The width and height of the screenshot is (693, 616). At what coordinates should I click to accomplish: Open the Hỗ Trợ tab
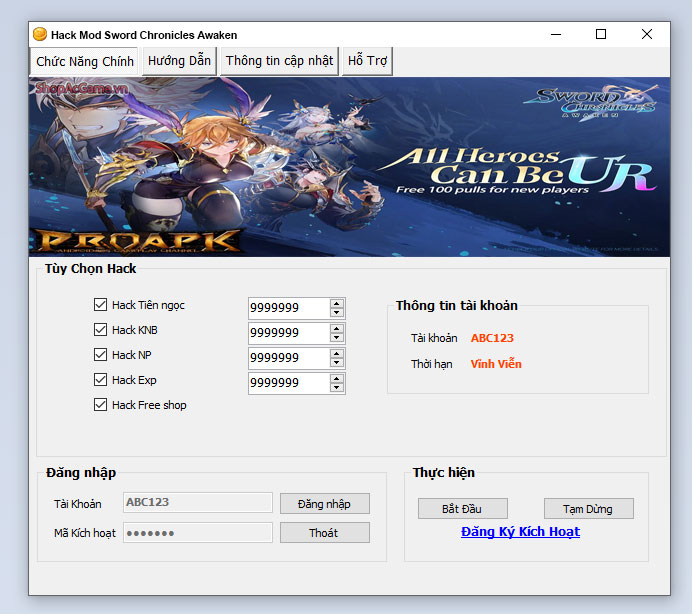coord(367,61)
